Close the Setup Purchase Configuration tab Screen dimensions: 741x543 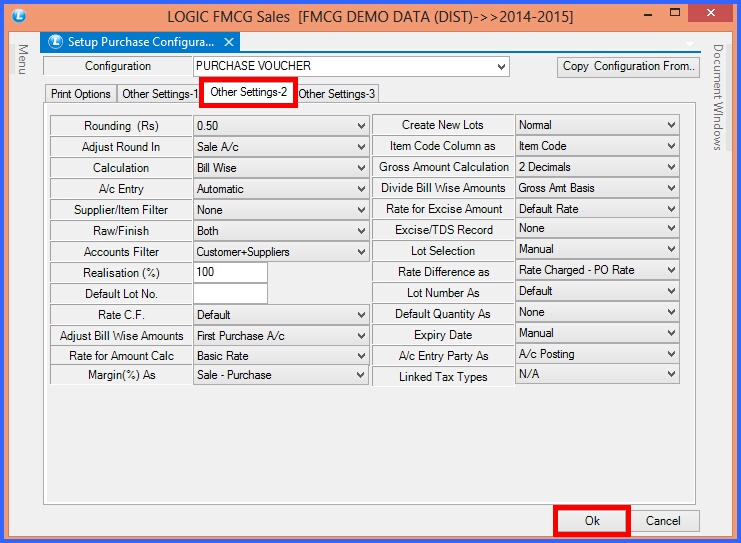pos(229,42)
